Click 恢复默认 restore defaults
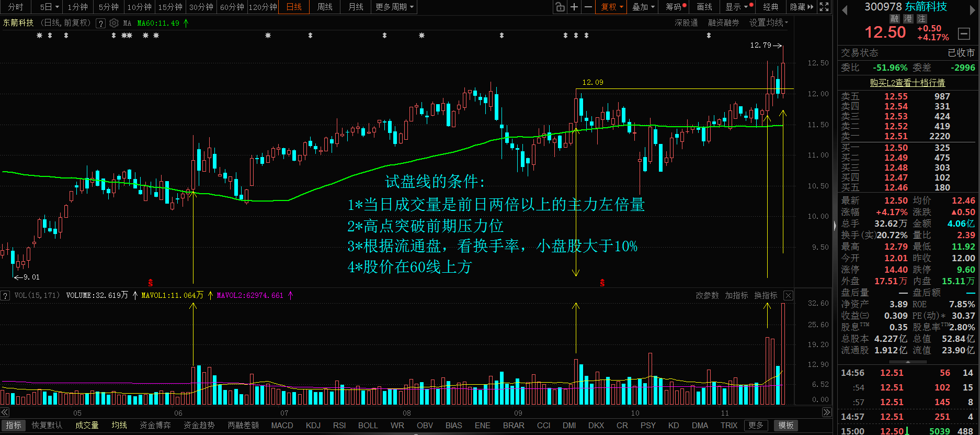Viewport: 980px width, 435px height. [x=47, y=425]
